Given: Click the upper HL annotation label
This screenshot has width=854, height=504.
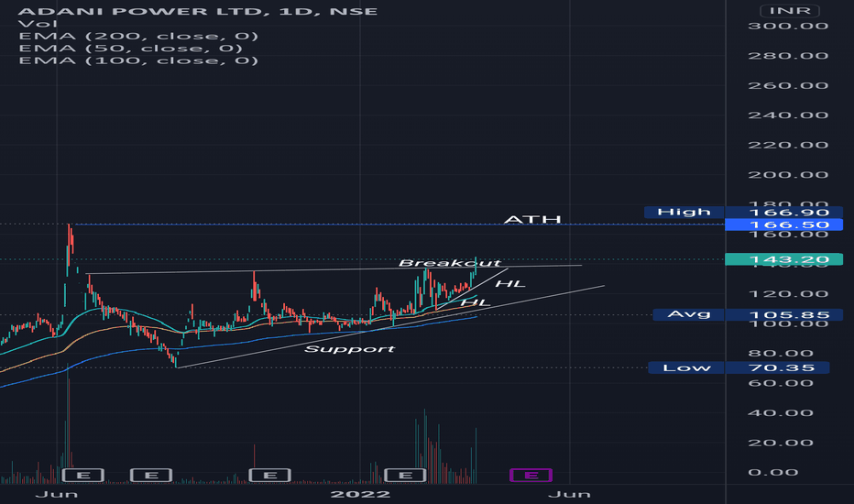Looking at the screenshot, I should coord(510,284).
